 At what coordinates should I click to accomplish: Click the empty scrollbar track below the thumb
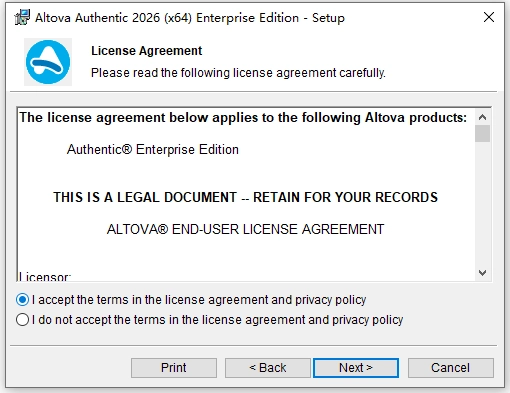482,204
